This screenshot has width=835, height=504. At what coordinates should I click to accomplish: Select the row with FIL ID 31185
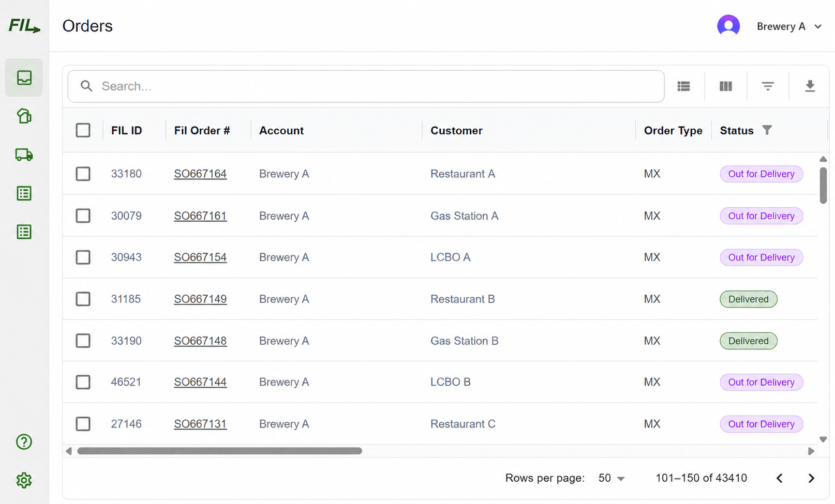pyautogui.click(x=83, y=299)
